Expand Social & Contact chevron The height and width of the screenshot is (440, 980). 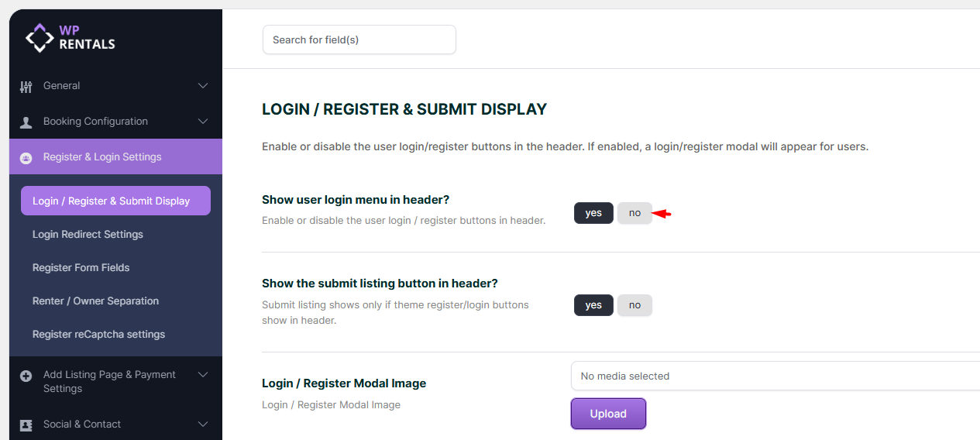point(203,425)
